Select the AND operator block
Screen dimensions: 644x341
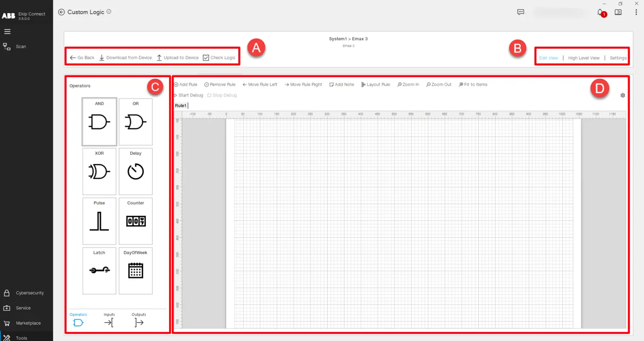pyautogui.click(x=99, y=121)
